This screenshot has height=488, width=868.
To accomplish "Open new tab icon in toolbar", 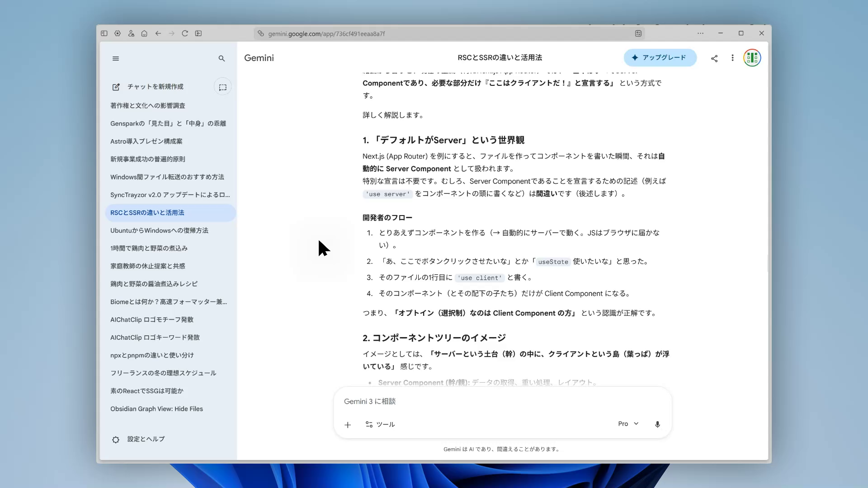I will point(198,33).
